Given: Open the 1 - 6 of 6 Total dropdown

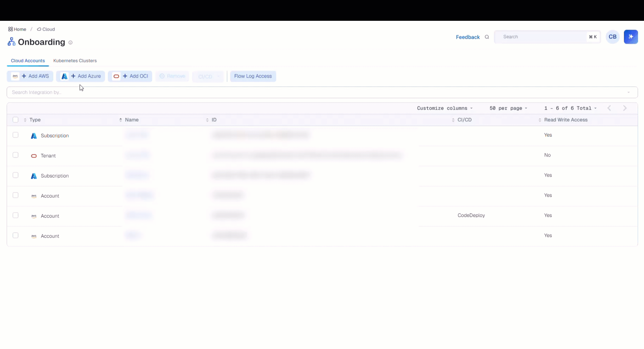Looking at the screenshot, I should (570, 108).
